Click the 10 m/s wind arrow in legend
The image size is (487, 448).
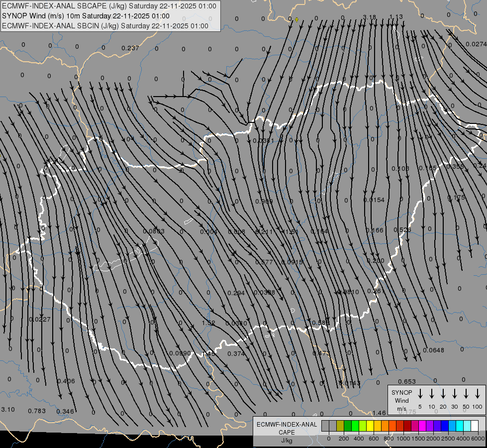tap(432, 394)
